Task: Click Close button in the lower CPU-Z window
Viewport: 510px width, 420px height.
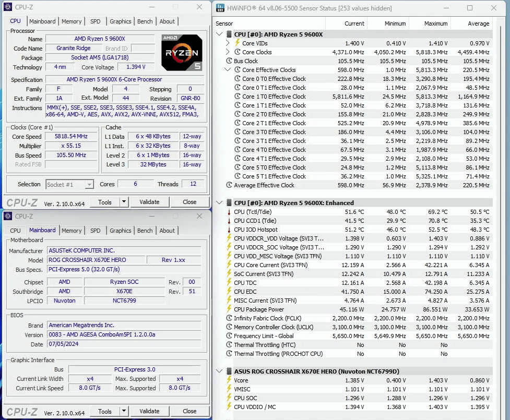Action: (189, 411)
